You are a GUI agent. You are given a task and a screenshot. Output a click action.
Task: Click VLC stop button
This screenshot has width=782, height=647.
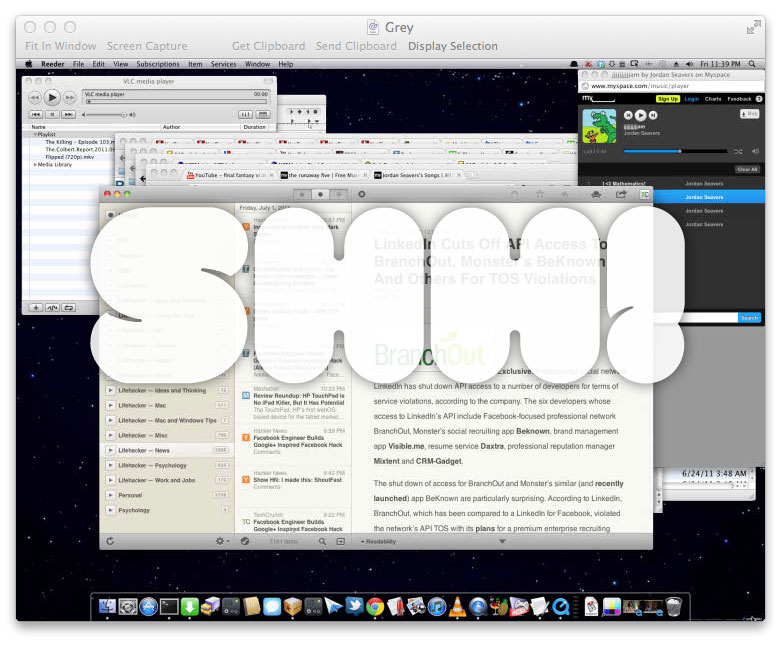click(x=52, y=115)
